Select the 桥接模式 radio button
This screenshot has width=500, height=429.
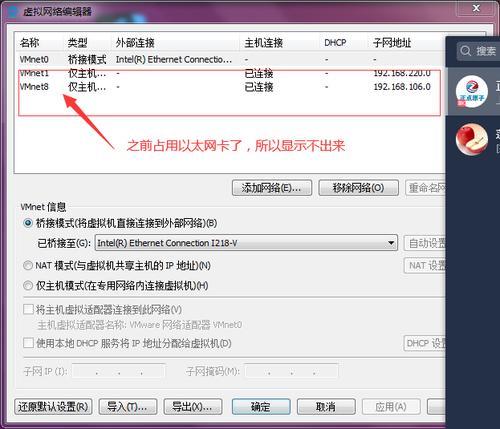(28, 223)
